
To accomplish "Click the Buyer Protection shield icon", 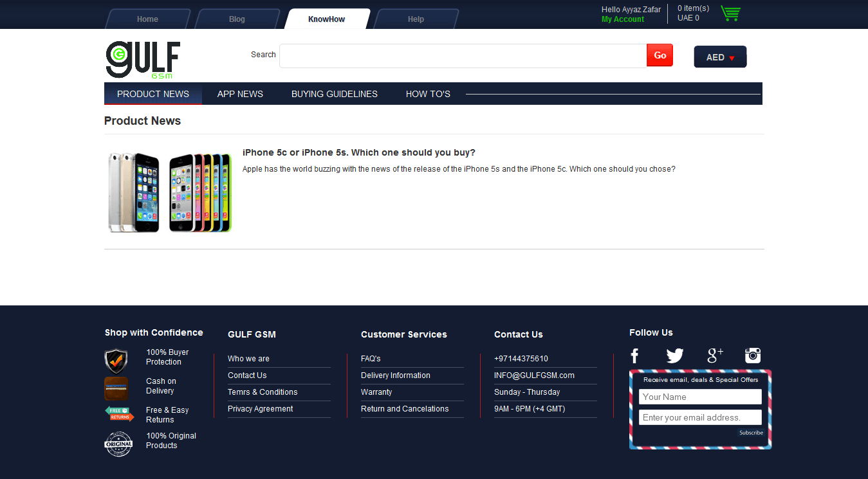I will coord(116,361).
